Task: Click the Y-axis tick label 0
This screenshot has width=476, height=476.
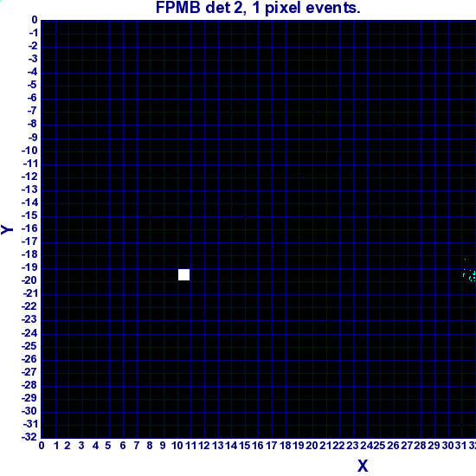Action: pos(35,20)
